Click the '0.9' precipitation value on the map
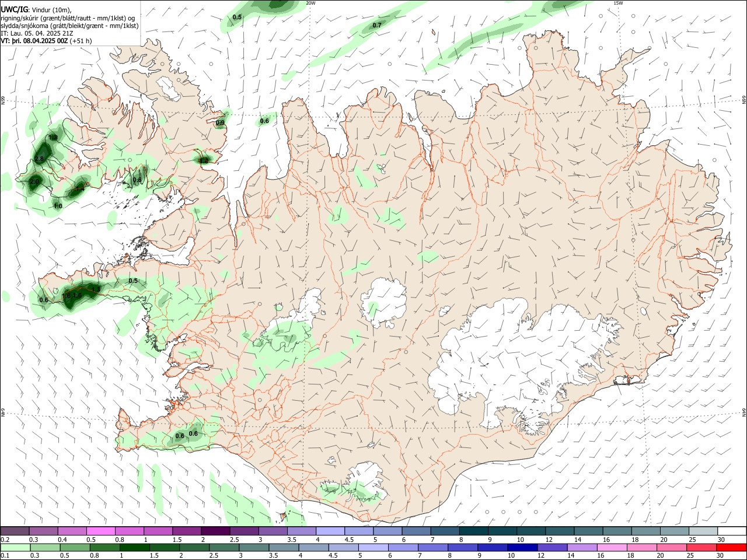This screenshot has height=560, width=747. [220, 123]
